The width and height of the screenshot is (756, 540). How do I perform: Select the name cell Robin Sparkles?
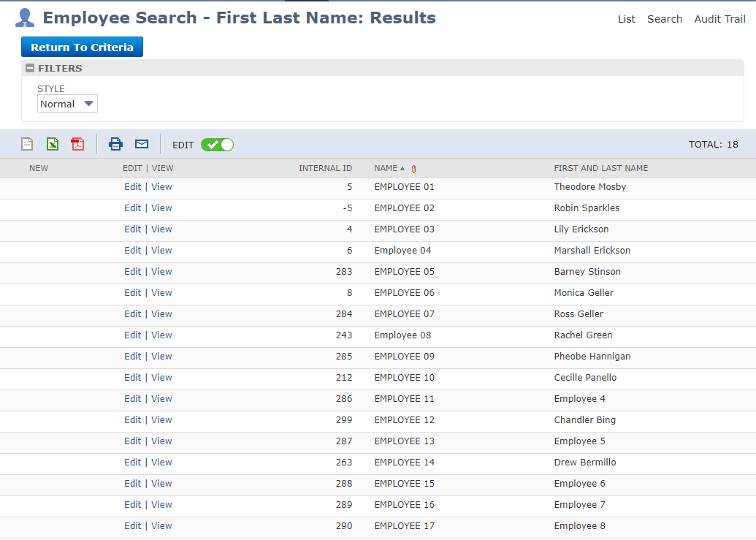coord(587,208)
